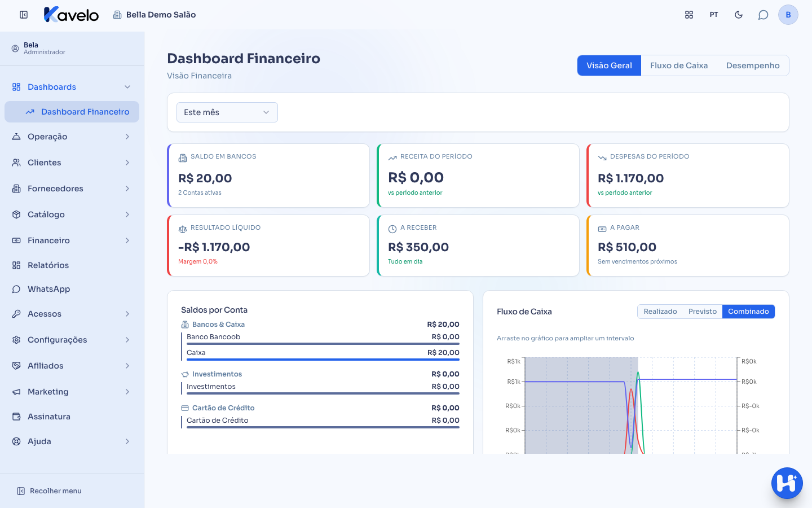Expand the Catálogo menu

coord(72,214)
